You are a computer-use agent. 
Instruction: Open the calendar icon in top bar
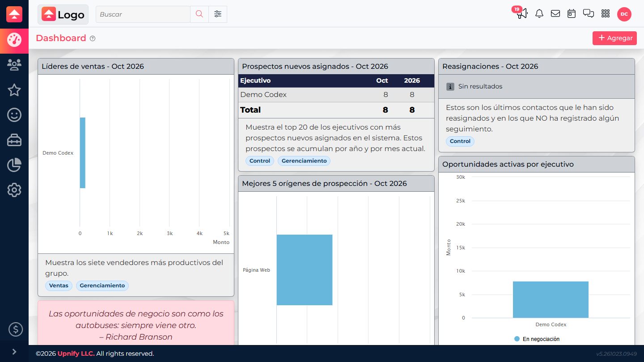point(572,14)
